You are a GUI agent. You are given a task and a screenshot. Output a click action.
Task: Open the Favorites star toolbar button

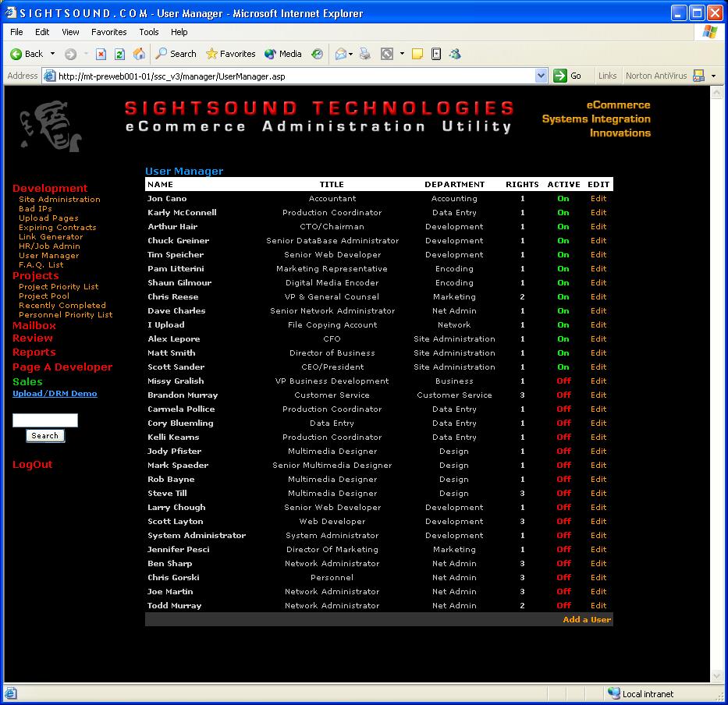(x=231, y=54)
